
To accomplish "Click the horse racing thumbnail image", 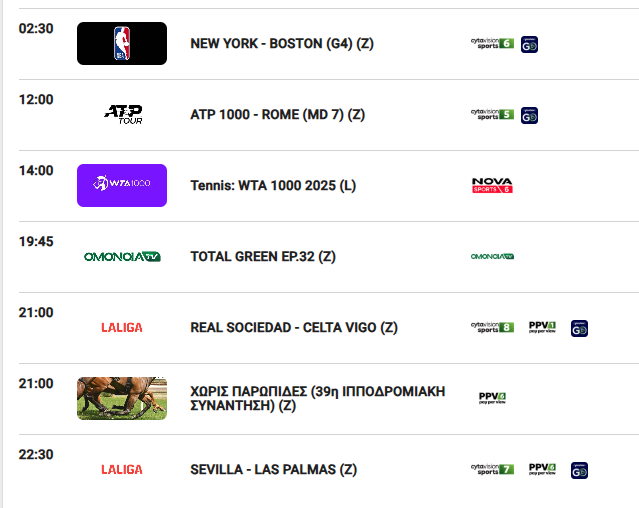I will pyautogui.click(x=122, y=398).
